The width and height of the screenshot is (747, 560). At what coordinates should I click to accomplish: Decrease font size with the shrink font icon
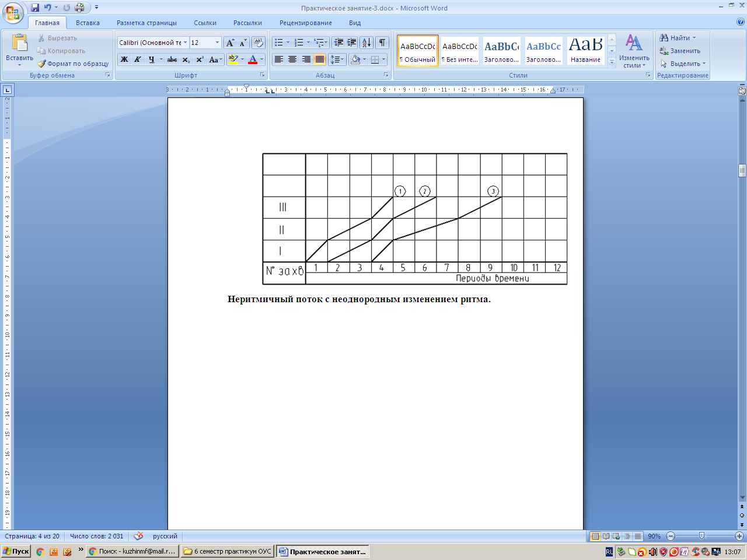coord(243,43)
